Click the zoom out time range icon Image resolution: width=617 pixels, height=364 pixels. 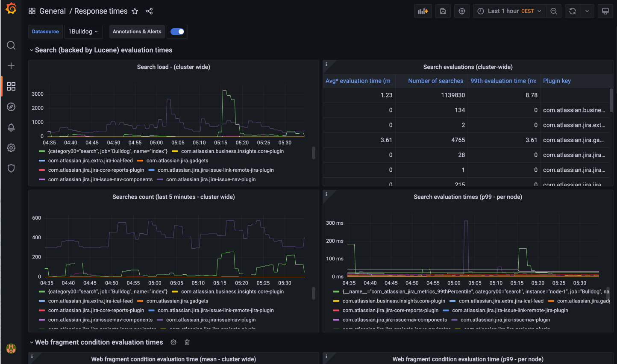pyautogui.click(x=554, y=11)
